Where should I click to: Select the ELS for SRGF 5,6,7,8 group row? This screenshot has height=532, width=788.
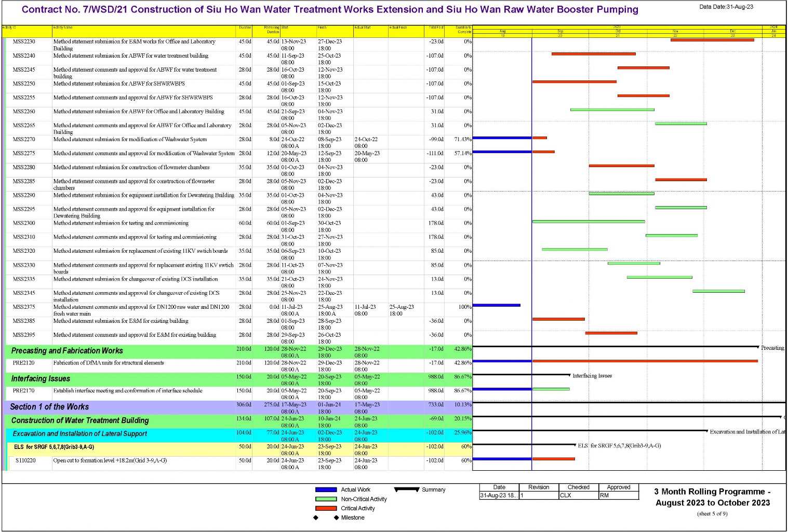(241, 449)
